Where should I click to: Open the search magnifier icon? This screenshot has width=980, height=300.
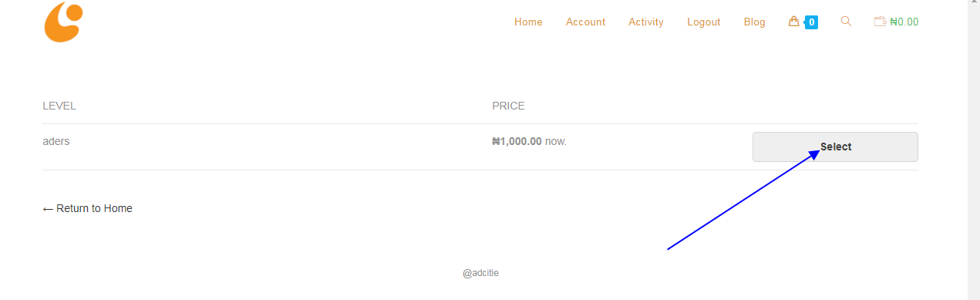click(x=846, y=22)
